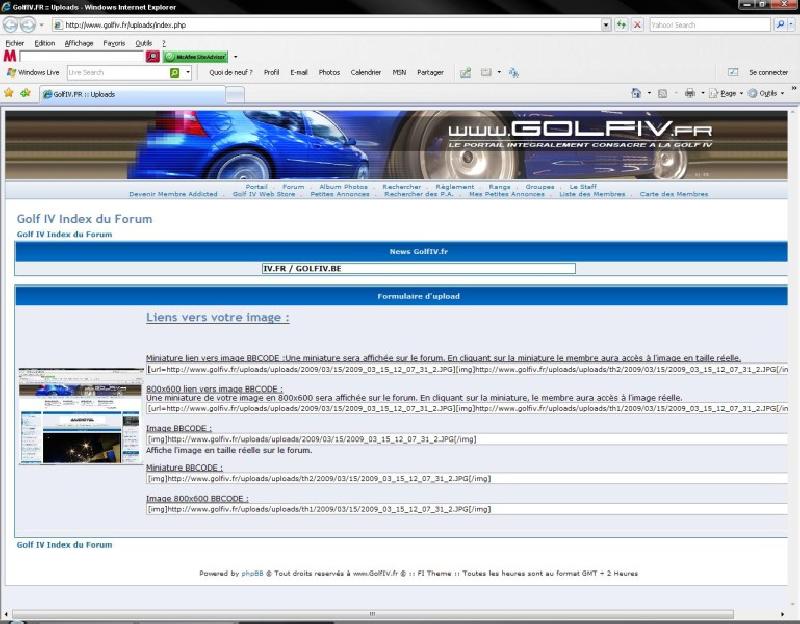Viewport: 800px width, 624px height.
Task: Click the Windows Live logo
Action: point(33,72)
